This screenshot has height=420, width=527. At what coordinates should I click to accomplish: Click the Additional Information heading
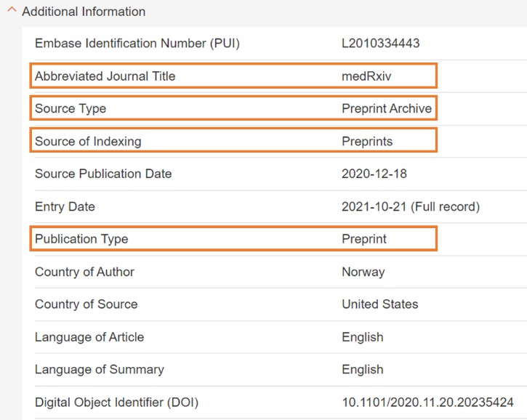pos(84,12)
